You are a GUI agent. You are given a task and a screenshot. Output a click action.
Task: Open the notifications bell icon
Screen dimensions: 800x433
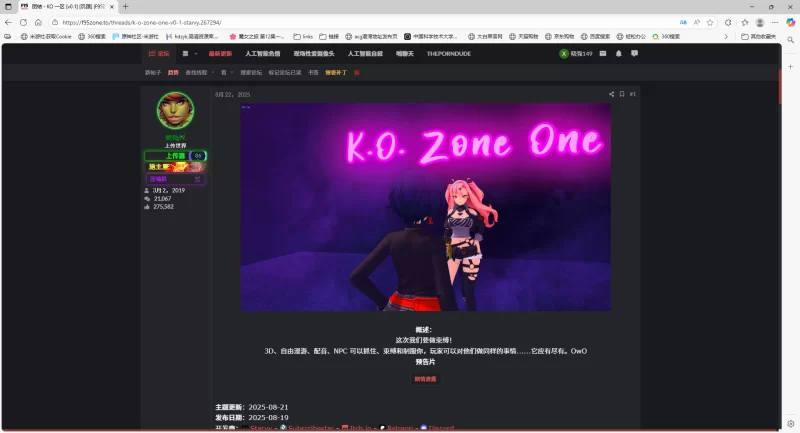click(618, 54)
